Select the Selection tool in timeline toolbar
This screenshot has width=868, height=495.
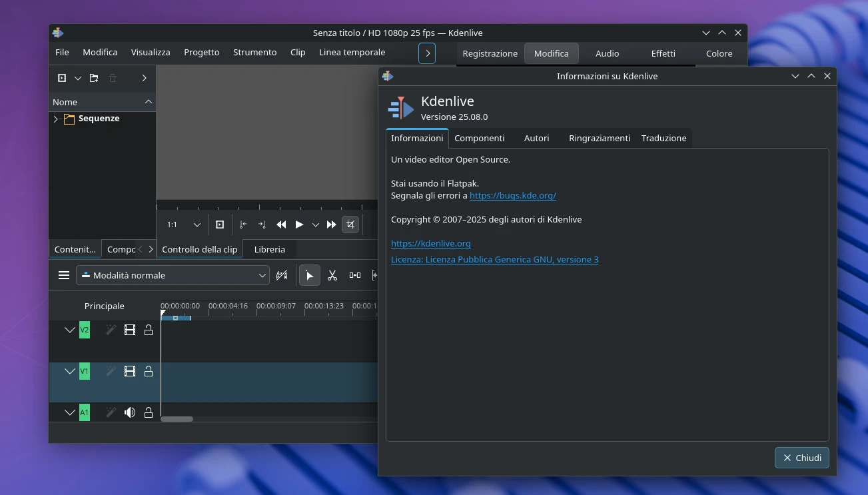click(x=309, y=275)
